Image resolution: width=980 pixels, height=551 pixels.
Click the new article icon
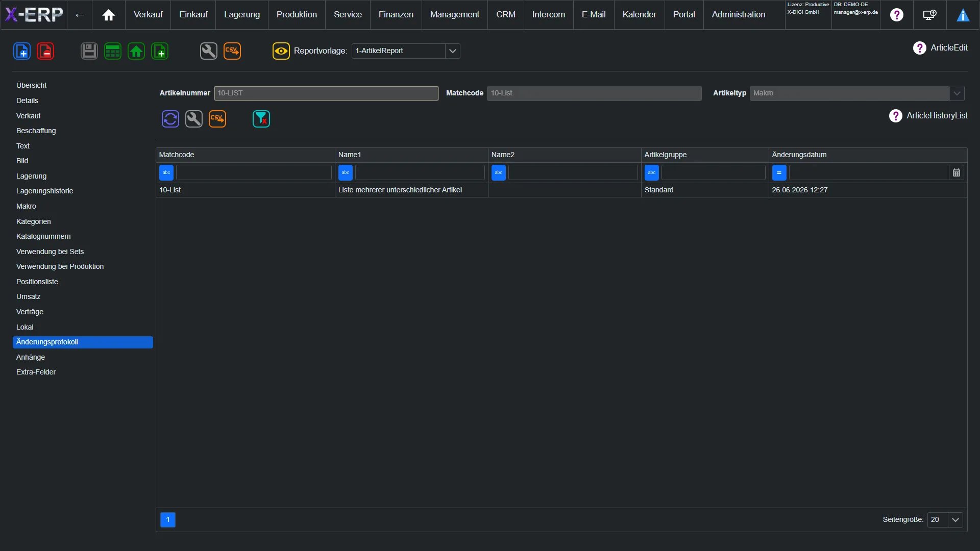coord(22,51)
